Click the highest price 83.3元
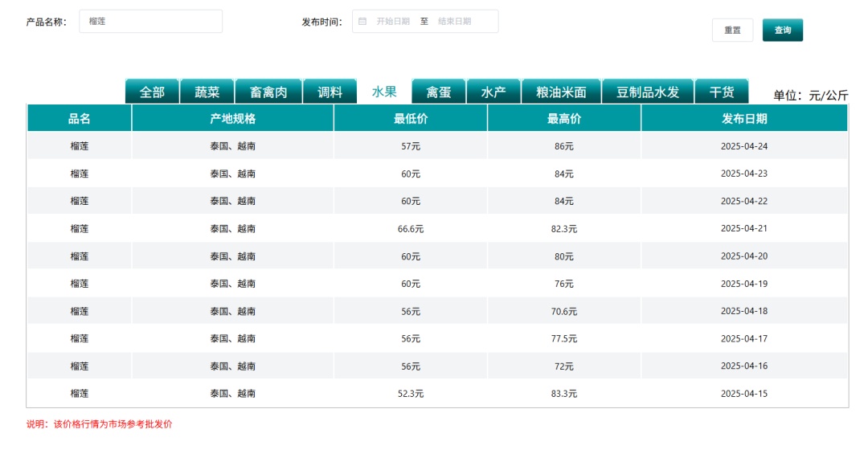 tap(564, 394)
